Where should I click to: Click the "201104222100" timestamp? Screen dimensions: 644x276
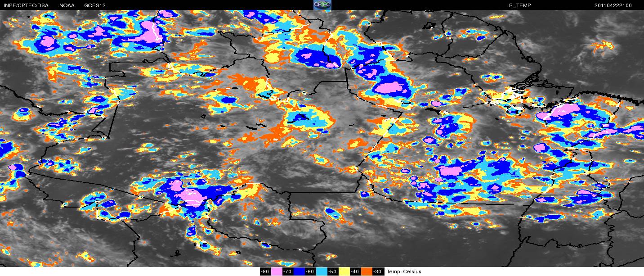coord(613,5)
